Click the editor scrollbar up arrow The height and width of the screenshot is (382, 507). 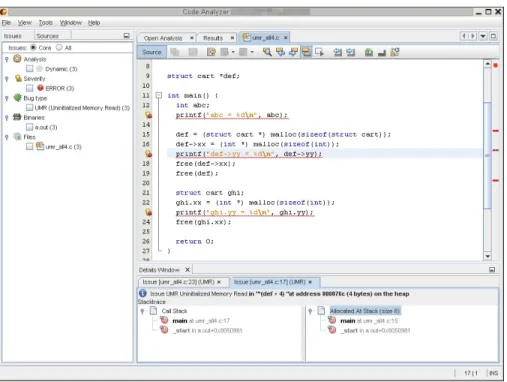[x=488, y=64]
